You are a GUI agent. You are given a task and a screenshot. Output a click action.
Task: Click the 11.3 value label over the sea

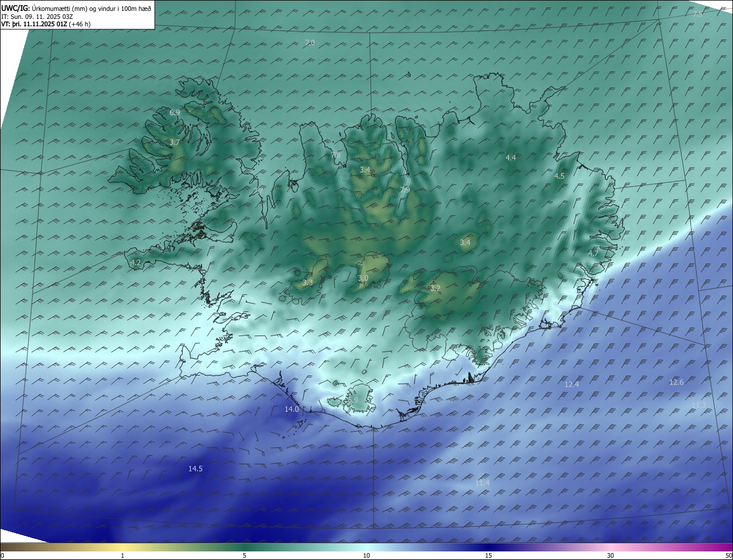click(x=699, y=405)
